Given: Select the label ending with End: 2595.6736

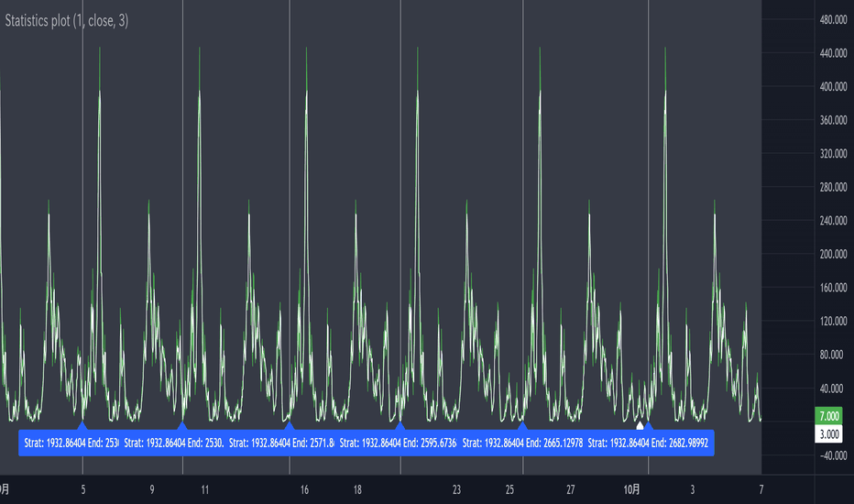Looking at the screenshot, I should point(398,443).
